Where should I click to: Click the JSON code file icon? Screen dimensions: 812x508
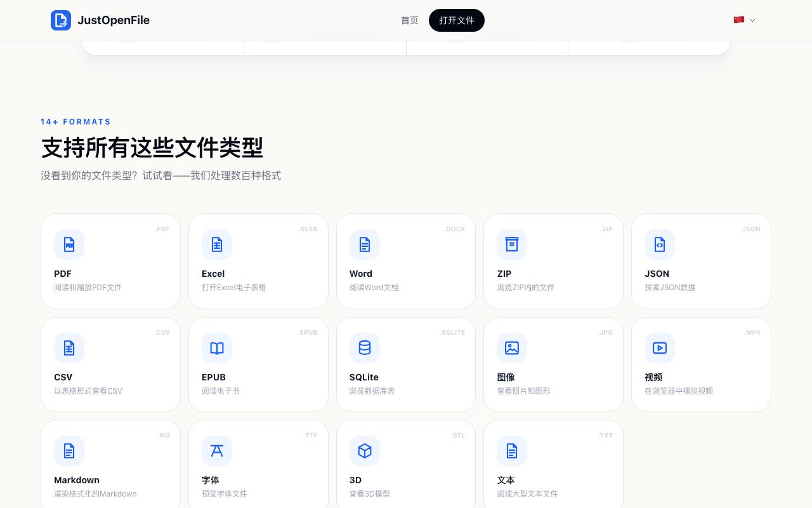(660, 244)
